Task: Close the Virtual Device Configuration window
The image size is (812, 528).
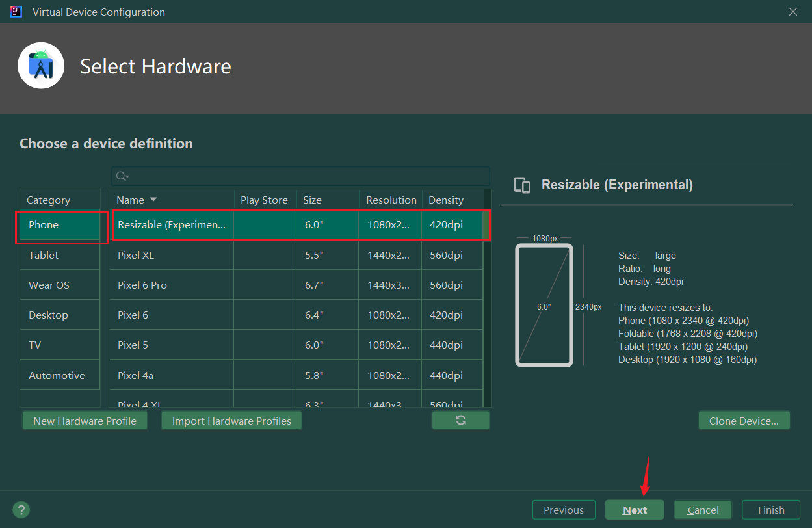Action: click(793, 12)
